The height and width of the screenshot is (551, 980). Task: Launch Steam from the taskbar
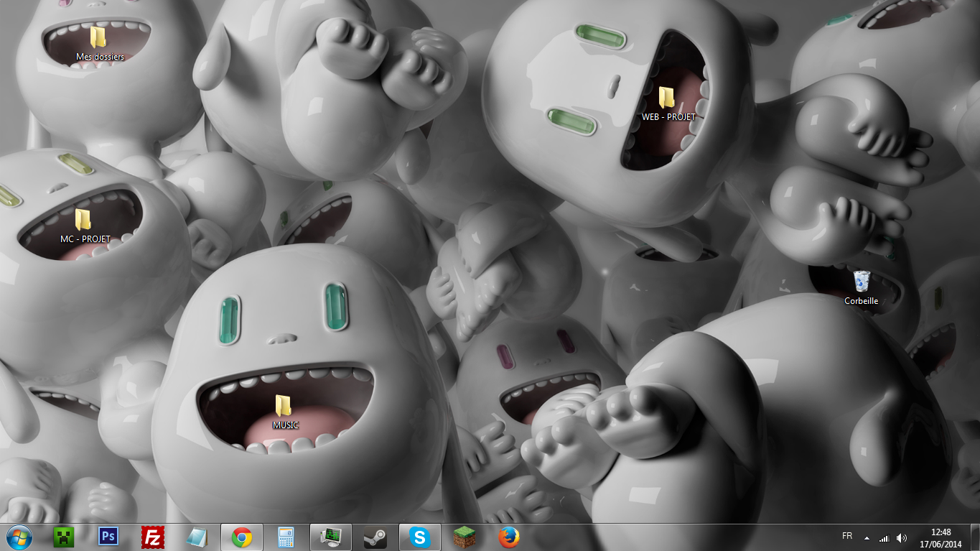(x=375, y=537)
